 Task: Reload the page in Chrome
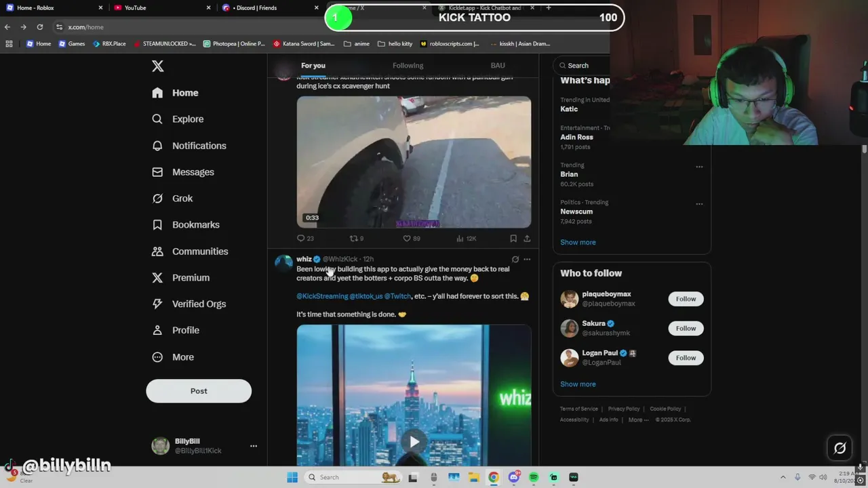click(40, 27)
